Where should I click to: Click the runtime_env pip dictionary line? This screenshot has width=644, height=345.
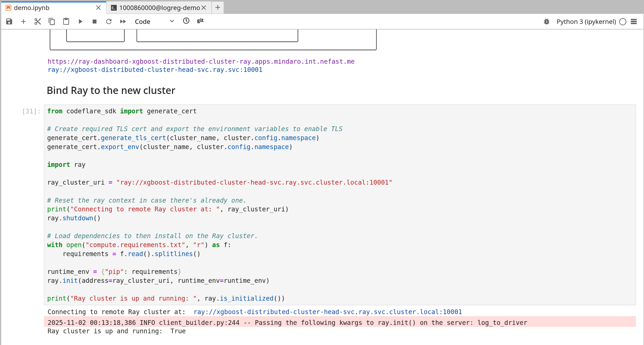pos(114,271)
